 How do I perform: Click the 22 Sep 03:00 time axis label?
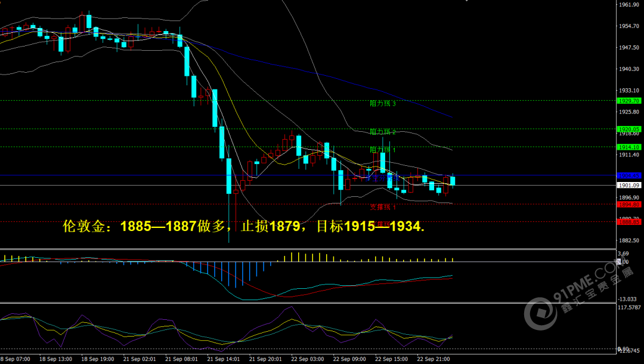pos(307,359)
